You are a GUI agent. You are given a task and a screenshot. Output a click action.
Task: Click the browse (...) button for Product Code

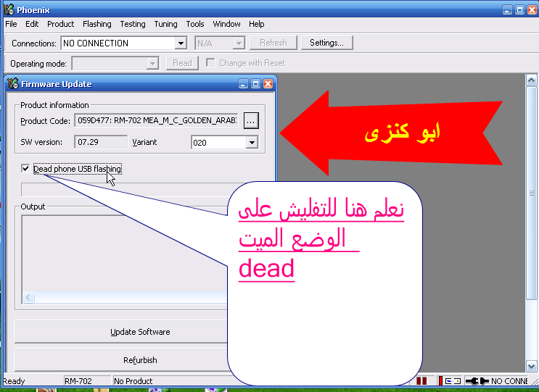[x=251, y=121]
